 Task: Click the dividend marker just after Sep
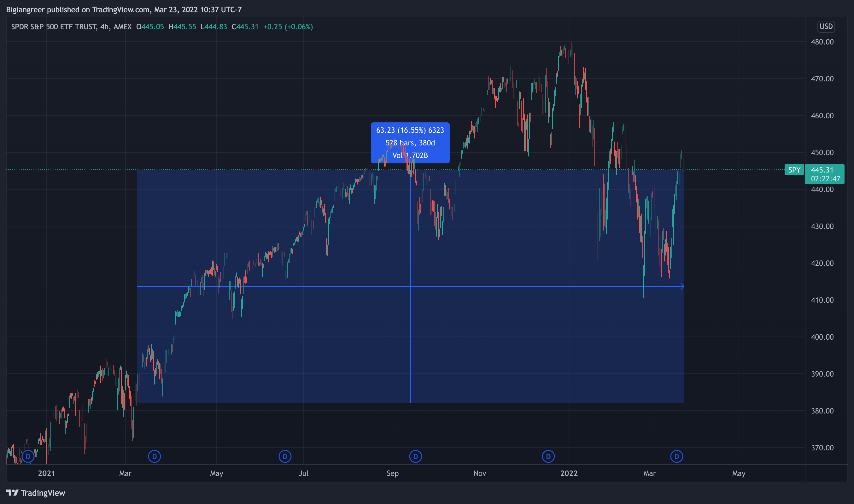tap(415, 456)
